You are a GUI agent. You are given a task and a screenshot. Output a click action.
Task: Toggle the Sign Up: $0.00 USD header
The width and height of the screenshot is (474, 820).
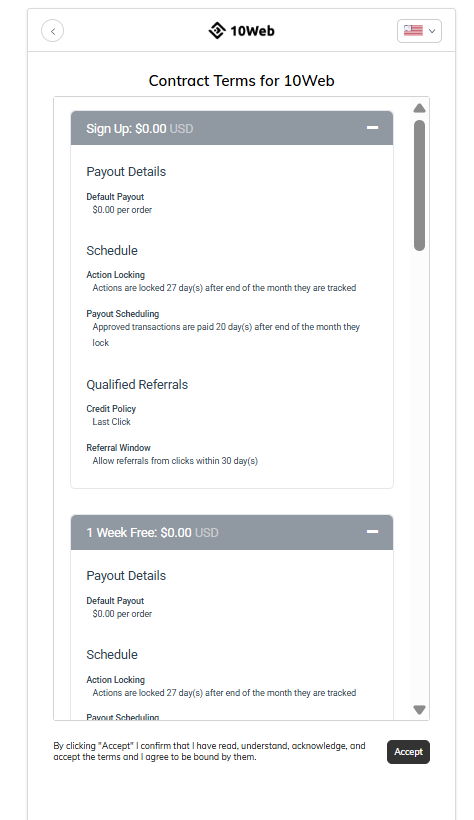[x=232, y=128]
